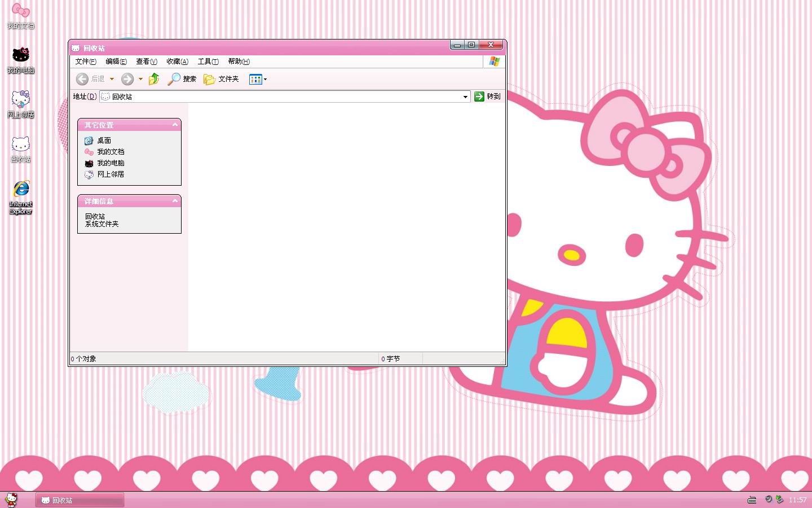Click the 0 个对象 status text

coord(83,358)
